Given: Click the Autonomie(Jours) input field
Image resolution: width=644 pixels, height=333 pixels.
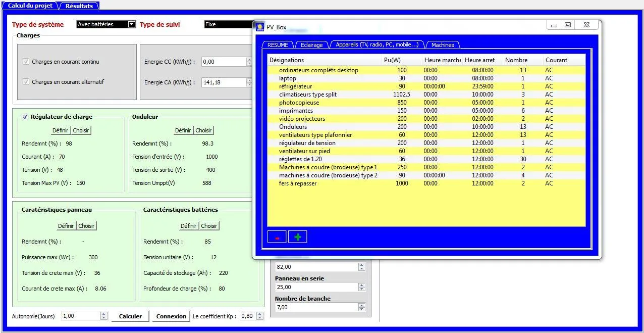Looking at the screenshot, I should (81, 316).
